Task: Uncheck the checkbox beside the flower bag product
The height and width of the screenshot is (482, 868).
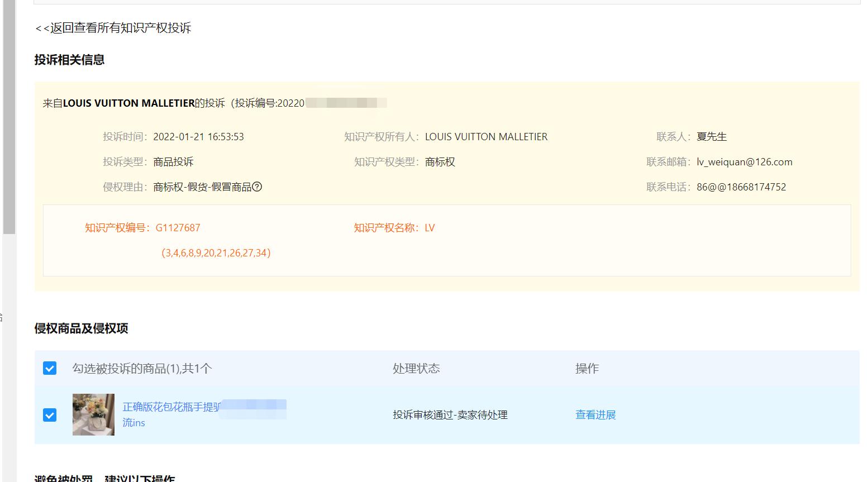Action: pos(50,415)
